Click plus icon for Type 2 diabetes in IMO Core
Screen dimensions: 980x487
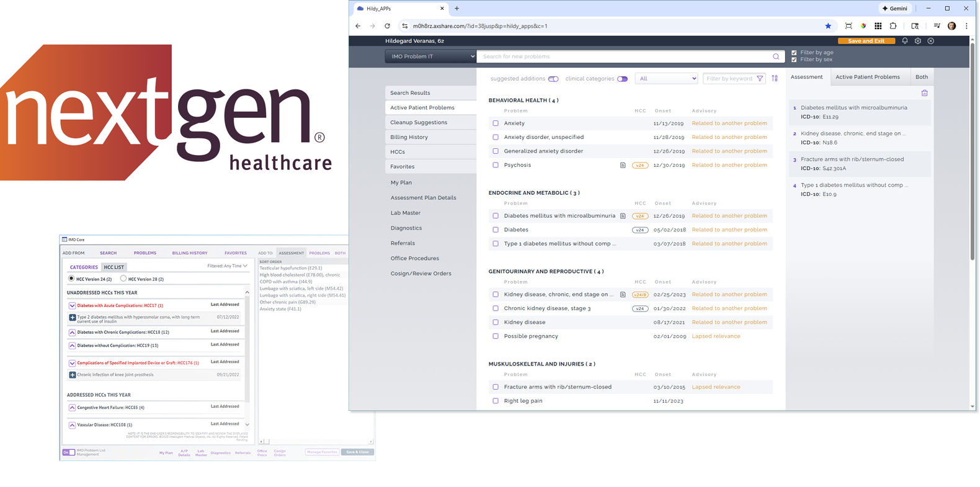coord(72,318)
